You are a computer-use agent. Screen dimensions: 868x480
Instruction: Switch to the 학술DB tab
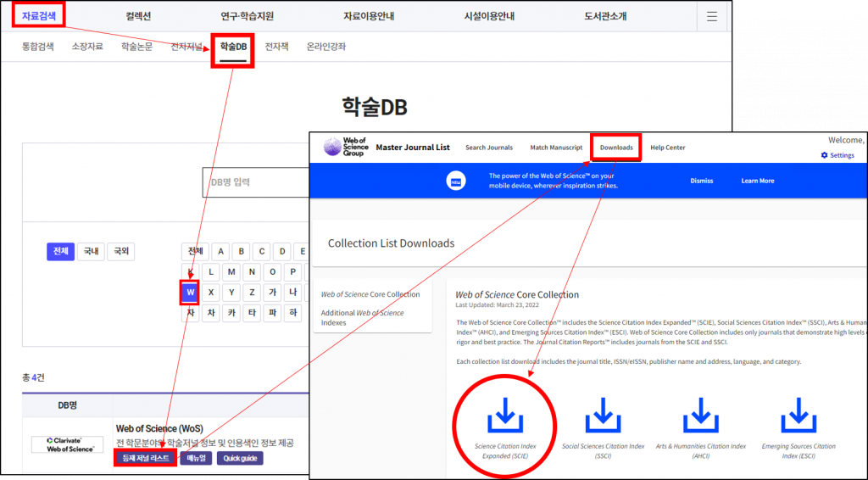pos(232,47)
